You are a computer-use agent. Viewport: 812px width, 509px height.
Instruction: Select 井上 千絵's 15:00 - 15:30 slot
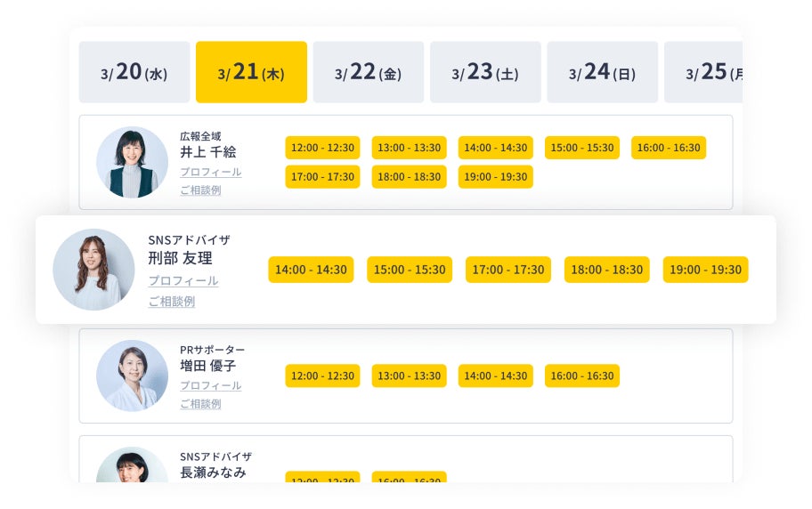click(x=581, y=148)
